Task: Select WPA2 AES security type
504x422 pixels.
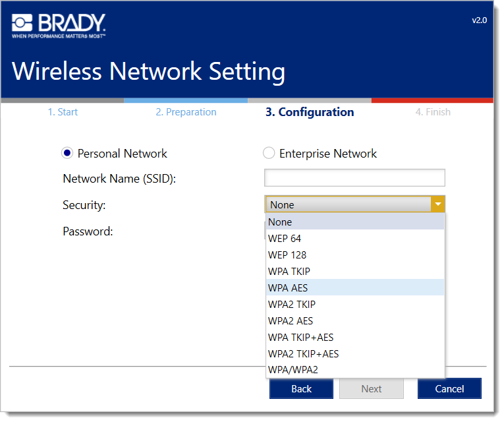Action: [x=355, y=320]
